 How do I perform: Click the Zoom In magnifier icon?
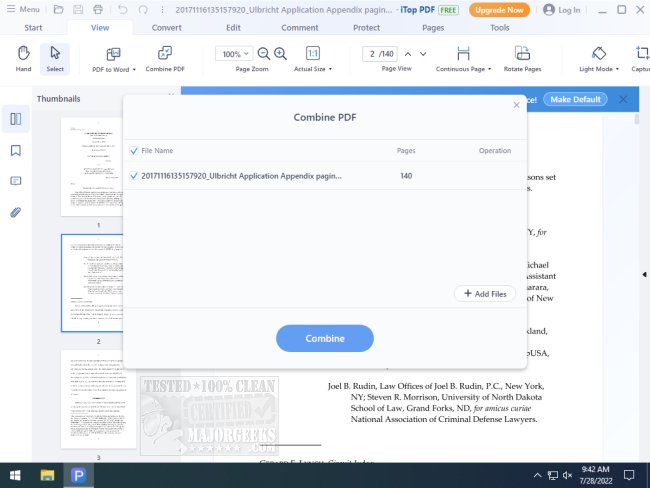(281, 53)
